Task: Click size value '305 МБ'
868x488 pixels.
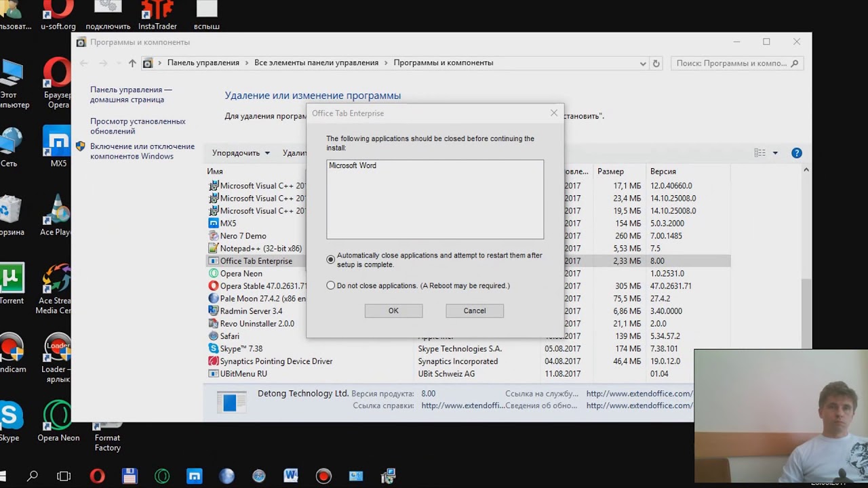Action: tap(628, 286)
